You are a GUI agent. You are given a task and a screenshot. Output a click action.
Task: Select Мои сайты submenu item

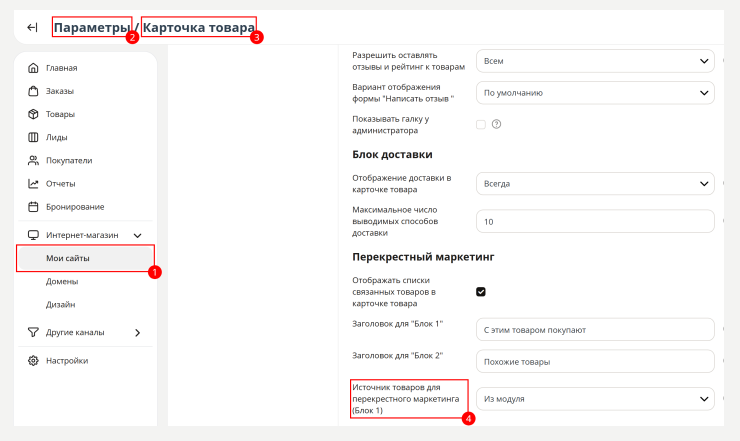(85, 258)
